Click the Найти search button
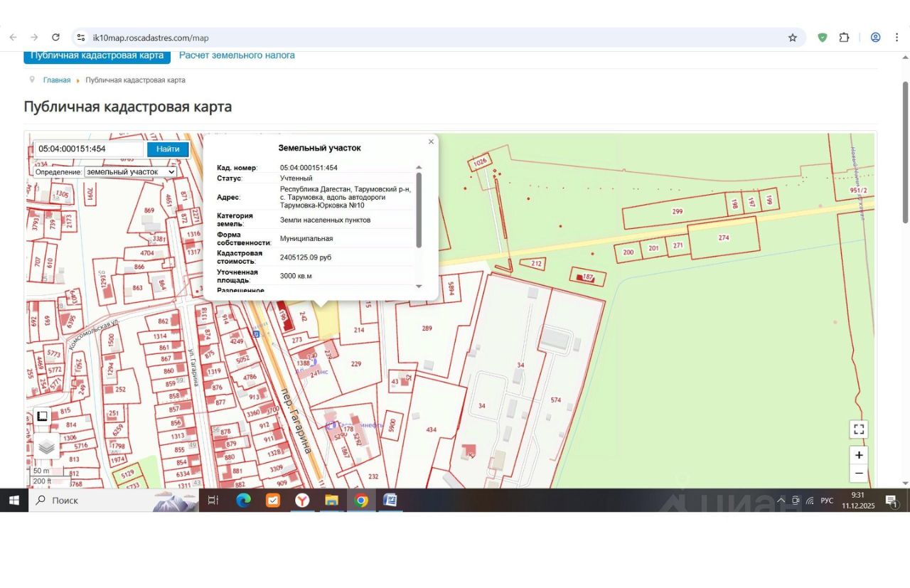The height and width of the screenshot is (588, 910). (x=168, y=149)
